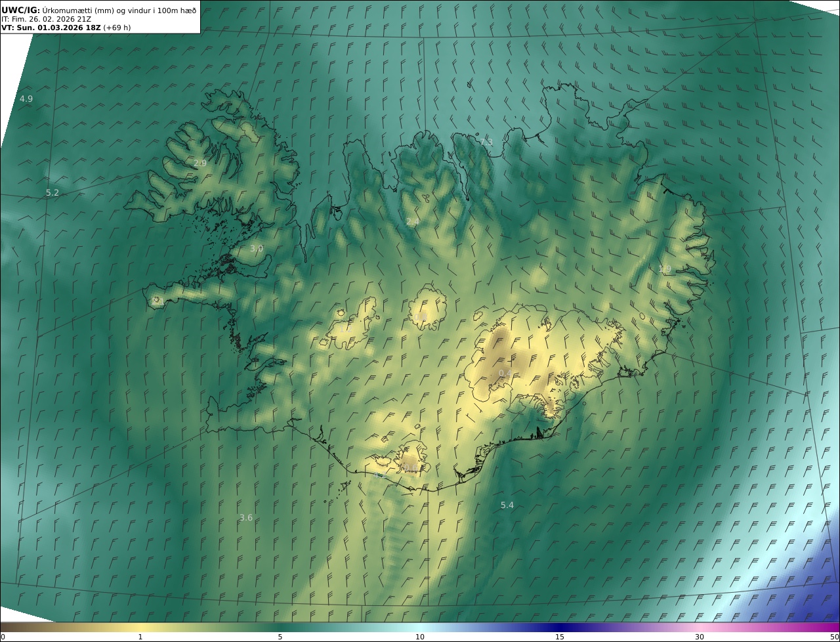Click the map value '2.4' in the north
The image size is (840, 642).
(412, 223)
